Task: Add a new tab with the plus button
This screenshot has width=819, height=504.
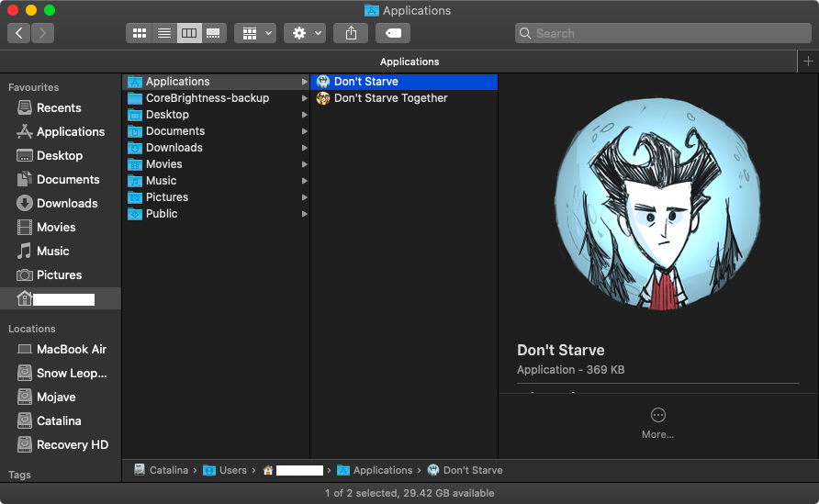Action: pyautogui.click(x=808, y=62)
